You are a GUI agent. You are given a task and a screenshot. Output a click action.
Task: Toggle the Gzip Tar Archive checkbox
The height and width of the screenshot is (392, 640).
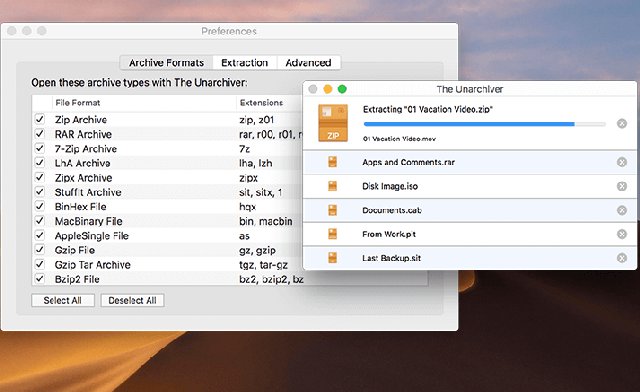coord(40,264)
